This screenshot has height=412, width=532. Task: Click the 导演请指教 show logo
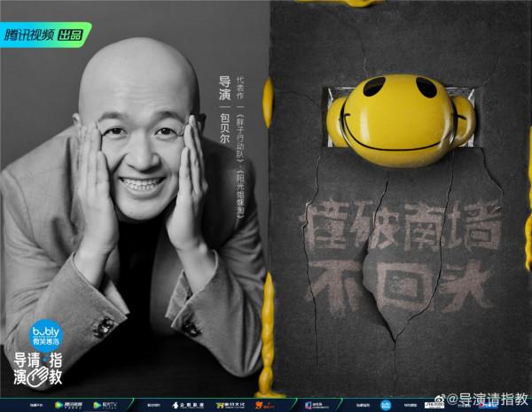tap(37, 370)
